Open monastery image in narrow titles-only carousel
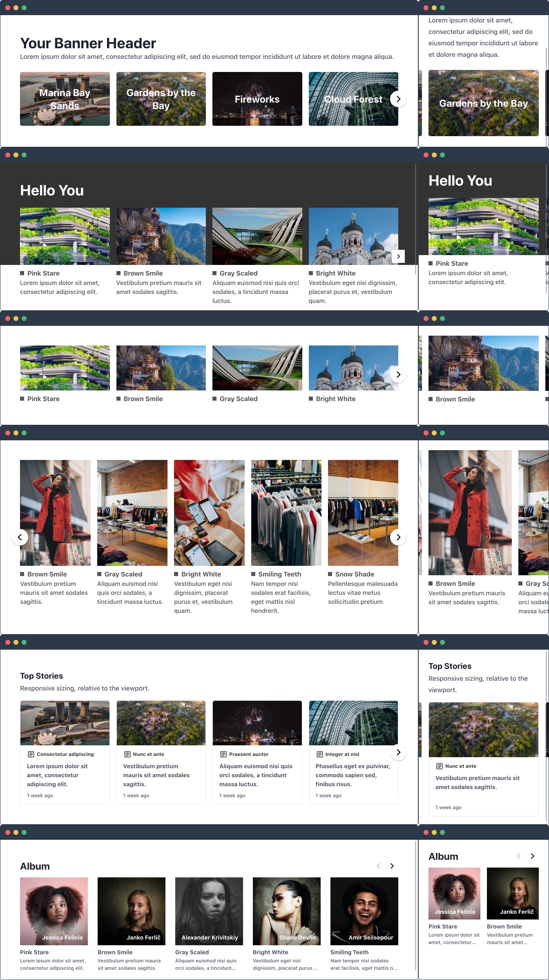The width and height of the screenshot is (549, 980). (x=484, y=363)
